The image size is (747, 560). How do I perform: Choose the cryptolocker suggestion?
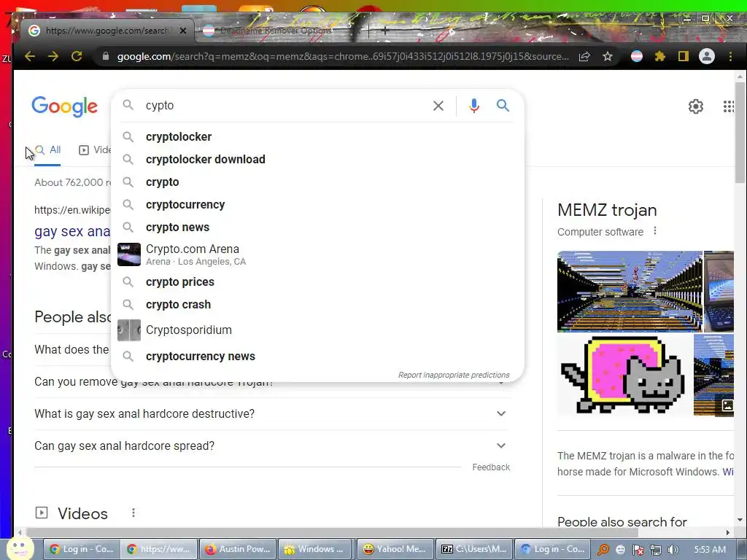click(x=317, y=136)
